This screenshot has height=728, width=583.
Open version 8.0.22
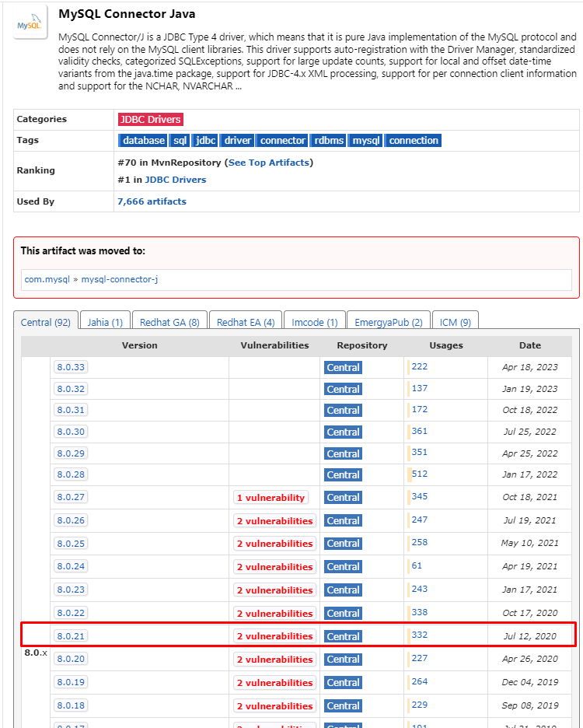pos(71,613)
